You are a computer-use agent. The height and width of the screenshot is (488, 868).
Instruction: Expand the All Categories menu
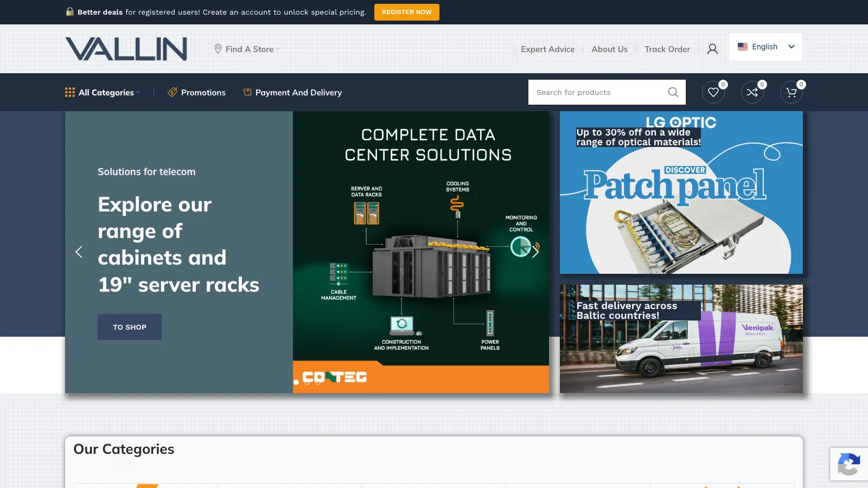click(103, 92)
